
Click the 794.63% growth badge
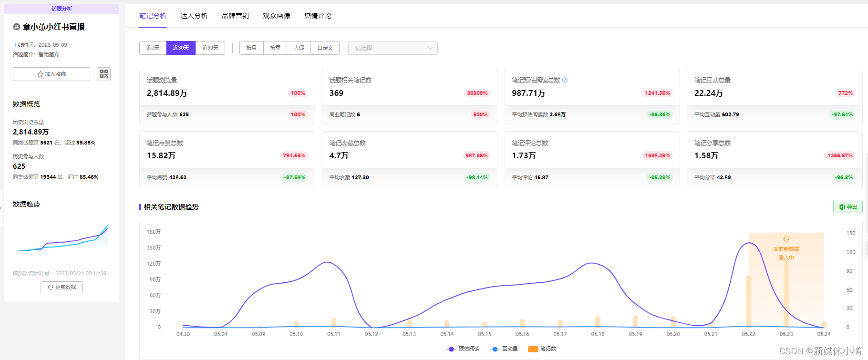tap(294, 155)
